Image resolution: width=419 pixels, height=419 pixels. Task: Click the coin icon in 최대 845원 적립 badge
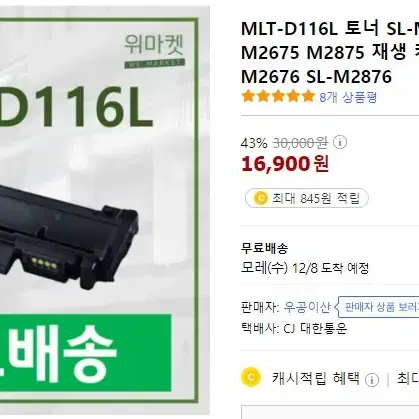[261, 198]
